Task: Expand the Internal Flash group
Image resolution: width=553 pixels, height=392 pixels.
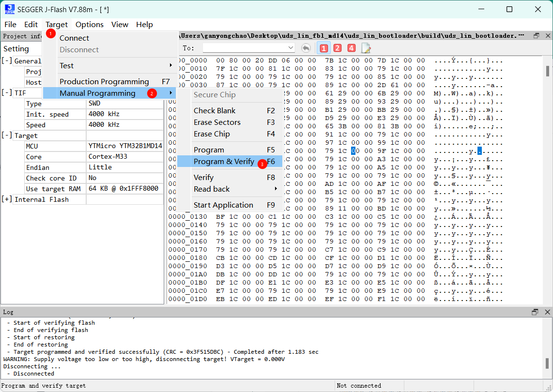Action: pyautogui.click(x=7, y=199)
